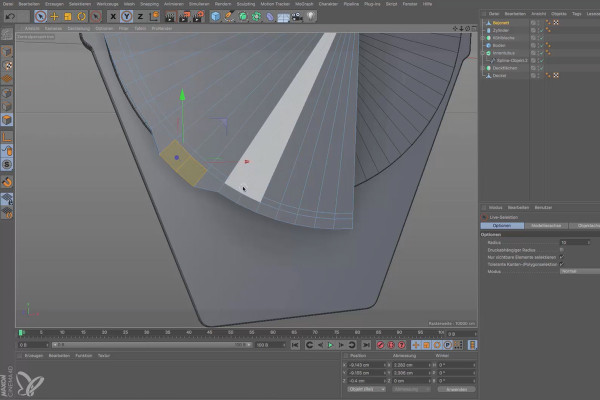Toggle the green check of Boden
Screen dimensions: 600x400
click(541, 45)
